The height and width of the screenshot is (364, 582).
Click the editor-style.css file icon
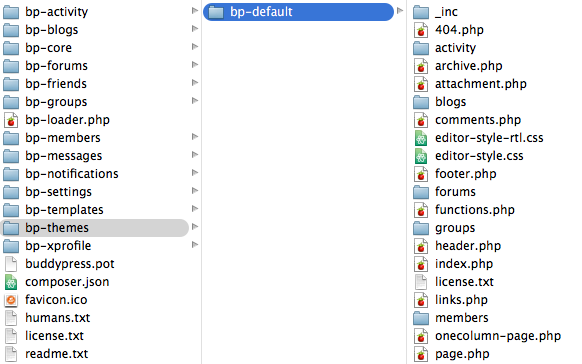click(421, 156)
